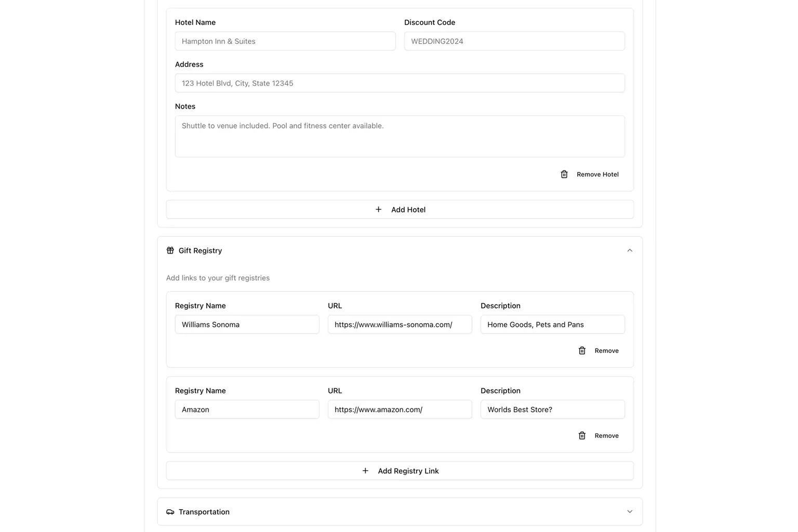Edit the Williams Sonoma URL field
This screenshot has width=798, height=532.
click(400, 324)
